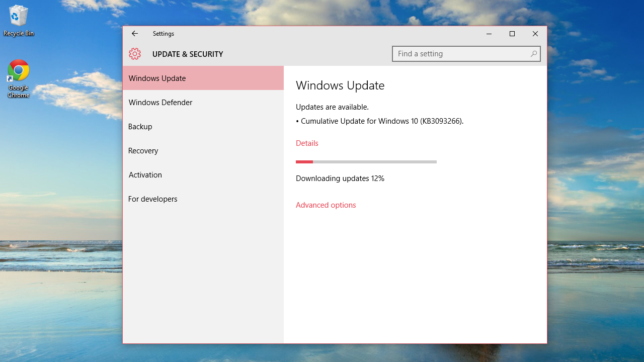Open the Recycle Bin

click(x=18, y=15)
